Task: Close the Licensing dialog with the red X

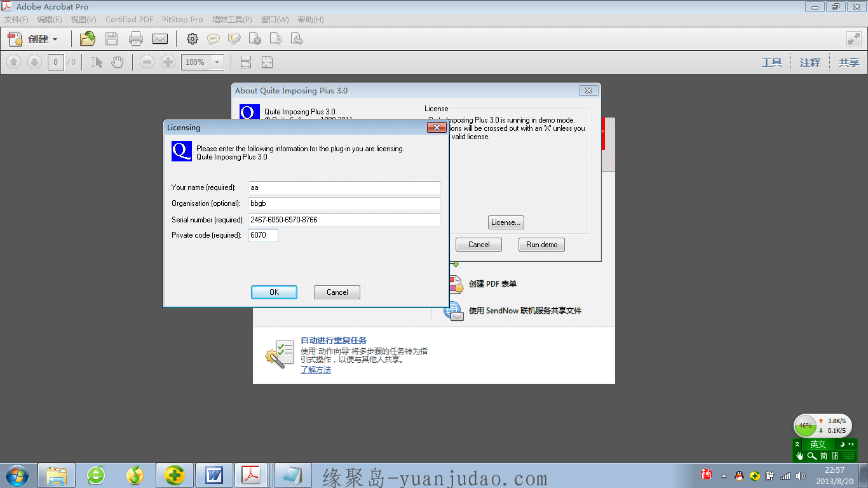Action: [x=436, y=128]
